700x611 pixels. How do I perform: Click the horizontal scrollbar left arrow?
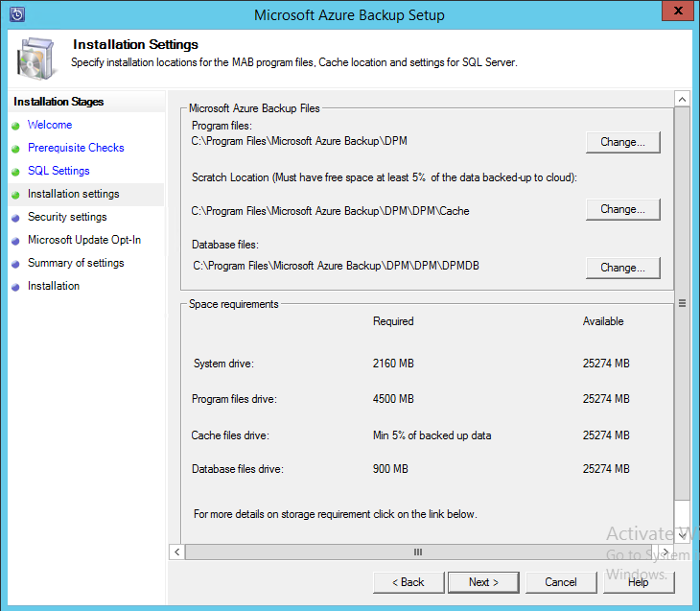pos(176,552)
